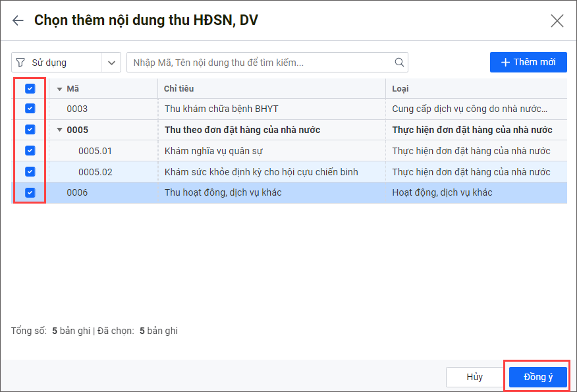Screen dimensions: 577x392
Task: Uncheck the row 0005.01 checkbox
Action: (30, 151)
